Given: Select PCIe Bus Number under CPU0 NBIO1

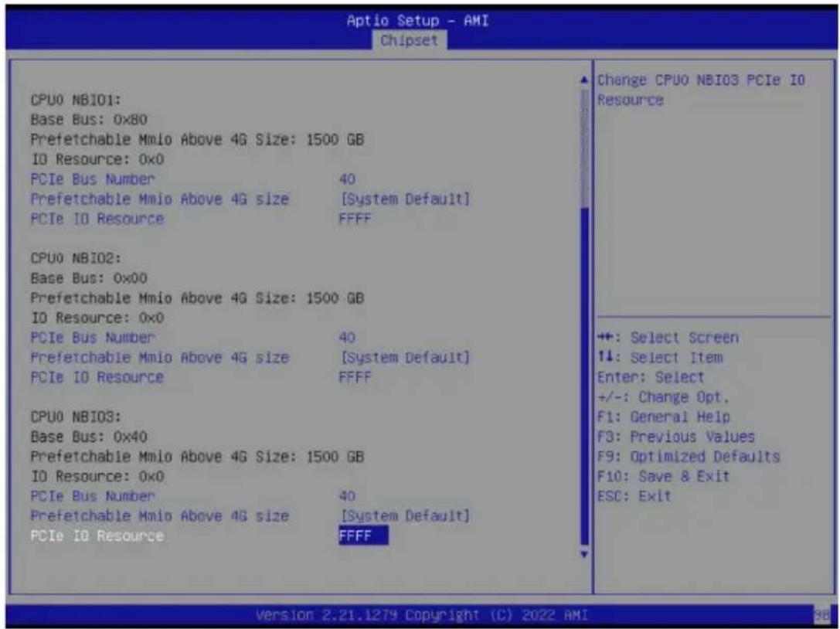Looking at the screenshot, I should (x=193, y=179).
